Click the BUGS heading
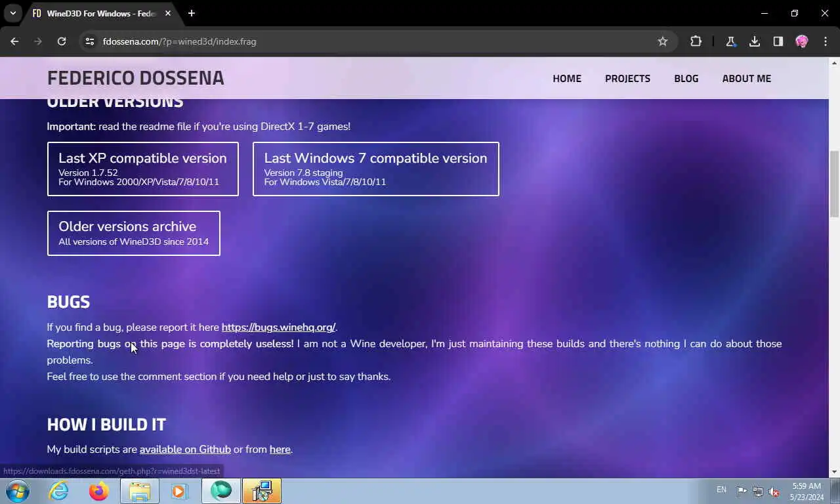This screenshot has height=504, width=840. pyautogui.click(x=68, y=302)
